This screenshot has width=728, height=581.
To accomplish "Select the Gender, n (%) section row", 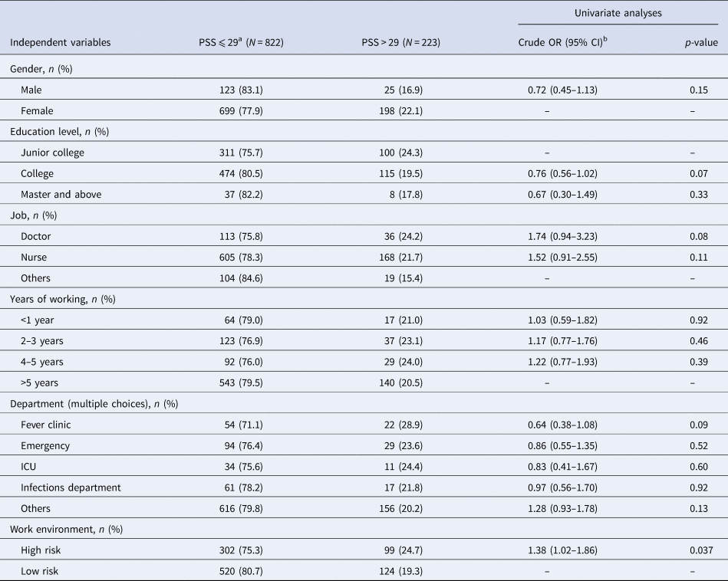I will [x=45, y=70].
